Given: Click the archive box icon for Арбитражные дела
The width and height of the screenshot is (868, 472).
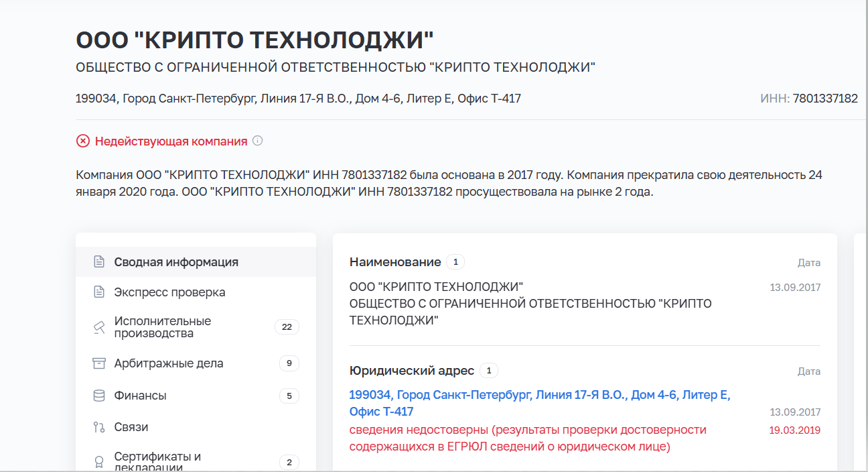Looking at the screenshot, I should (x=99, y=363).
